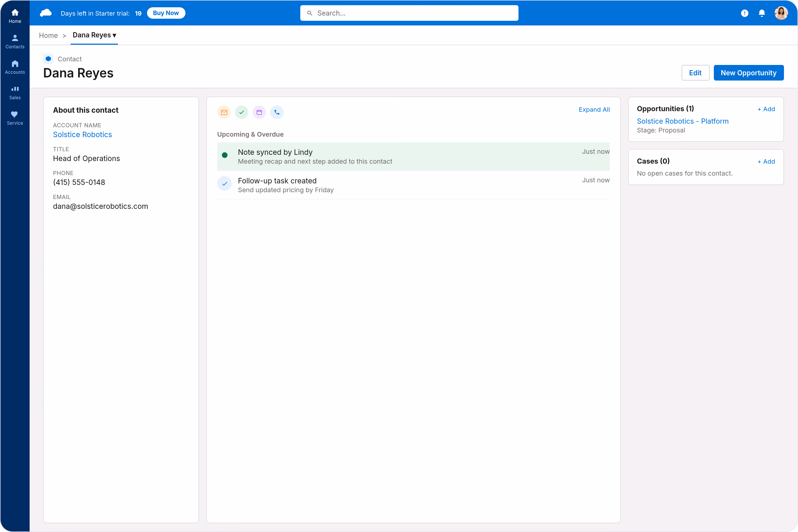
Task: Open Solstice Robotics - Platform opportunity
Action: point(683,121)
